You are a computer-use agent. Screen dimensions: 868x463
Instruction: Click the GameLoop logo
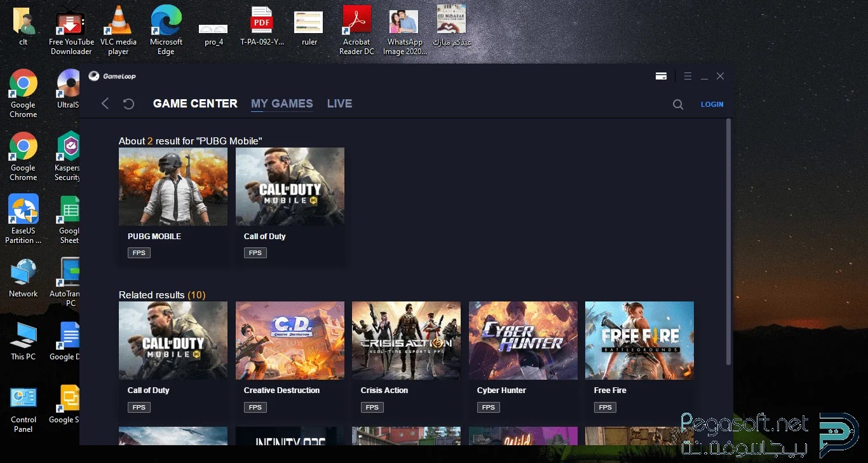[x=112, y=76]
